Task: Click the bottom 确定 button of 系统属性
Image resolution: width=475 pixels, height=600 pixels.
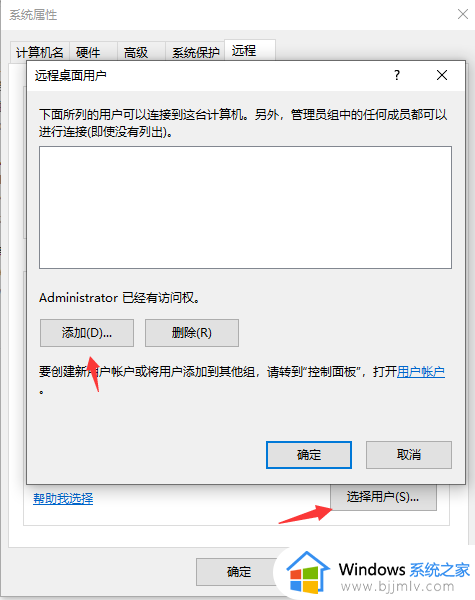Action: (239, 572)
